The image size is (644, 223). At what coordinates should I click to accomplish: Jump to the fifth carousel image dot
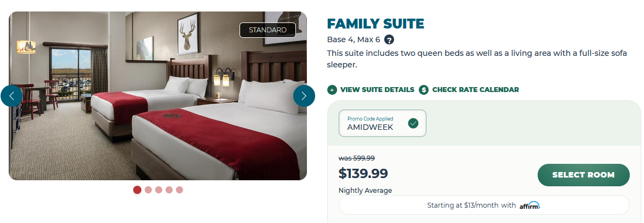tap(179, 190)
